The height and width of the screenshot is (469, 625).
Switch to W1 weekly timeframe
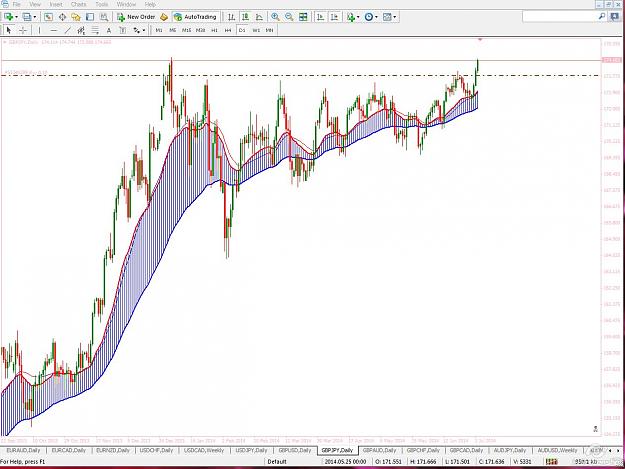tap(256, 30)
